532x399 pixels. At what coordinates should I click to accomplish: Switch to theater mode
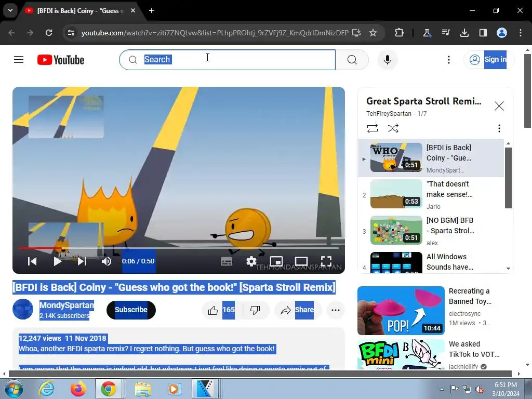tap(301, 261)
